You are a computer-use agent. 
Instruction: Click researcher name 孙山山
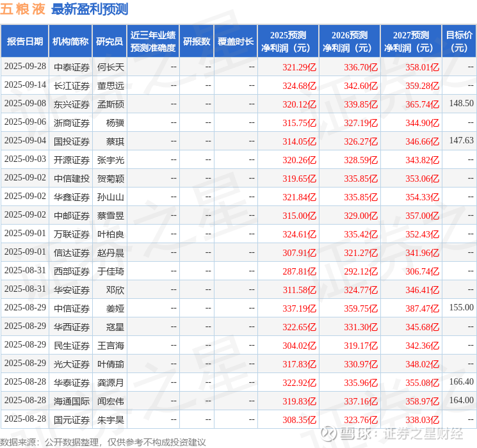[x=111, y=196]
